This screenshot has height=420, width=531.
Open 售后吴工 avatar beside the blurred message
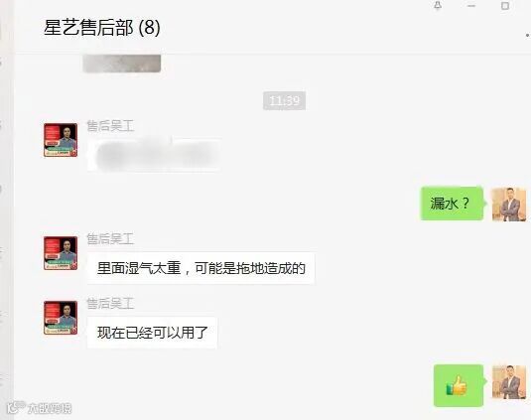pyautogui.click(x=61, y=140)
